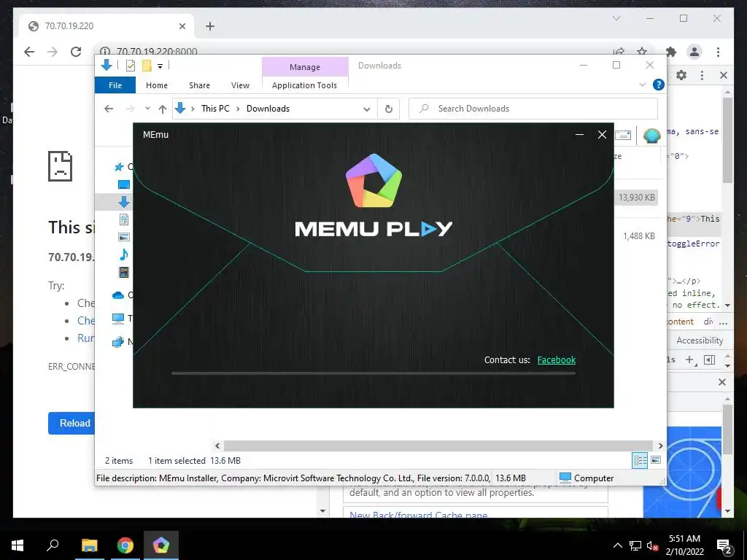
Task: Click the 1,488 KB file size cell
Action: click(x=639, y=236)
